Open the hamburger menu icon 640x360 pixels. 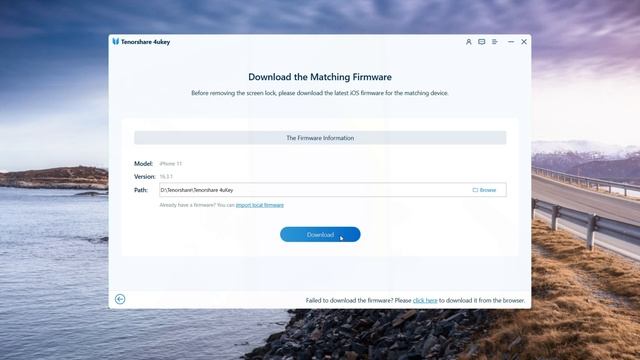click(495, 42)
